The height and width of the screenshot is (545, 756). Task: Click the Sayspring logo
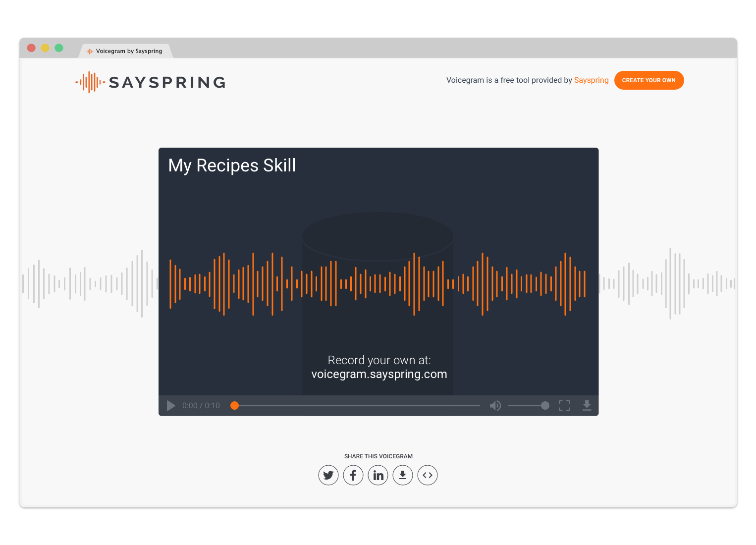[151, 82]
